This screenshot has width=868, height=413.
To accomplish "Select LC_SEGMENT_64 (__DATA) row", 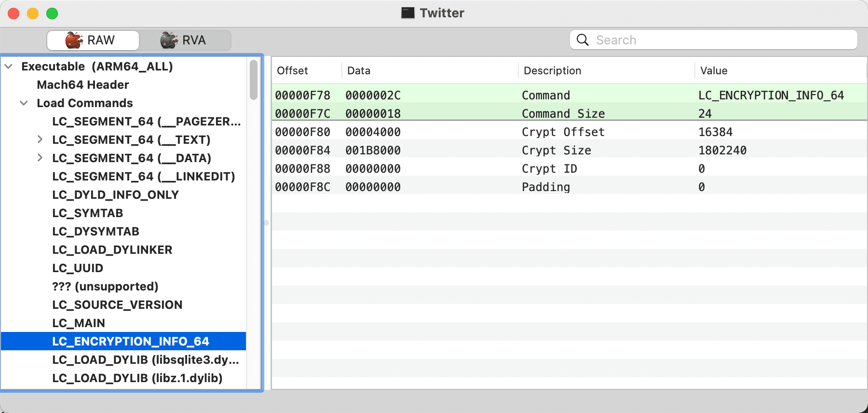I will click(123, 158).
